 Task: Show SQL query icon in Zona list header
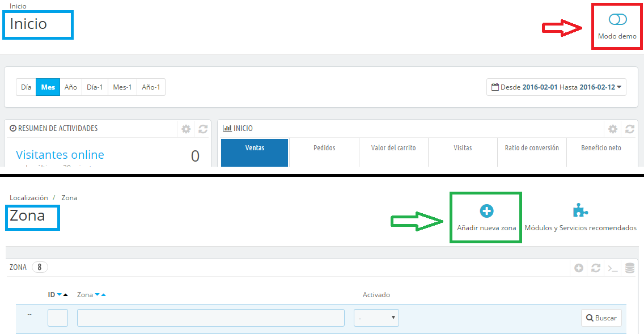pyautogui.click(x=613, y=268)
